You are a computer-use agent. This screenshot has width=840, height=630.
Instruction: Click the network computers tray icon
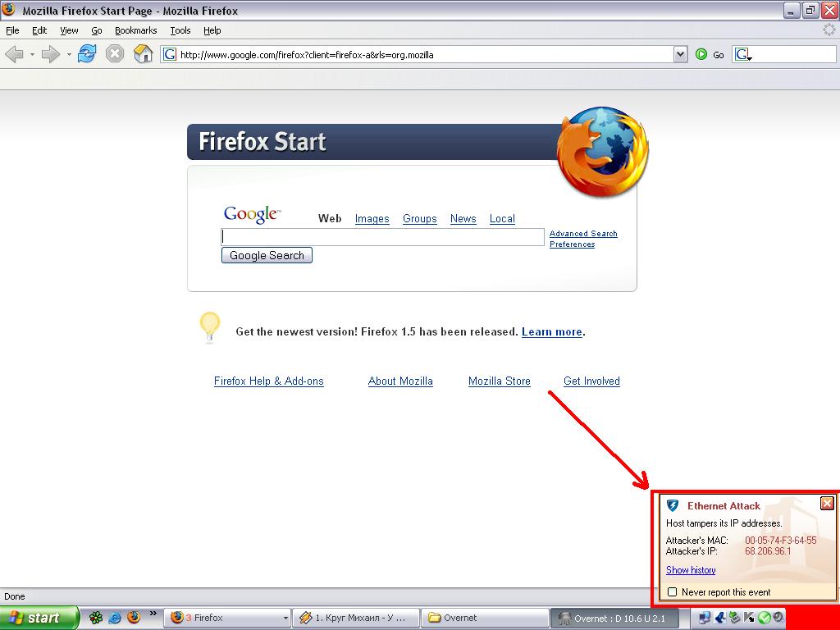pos(705,618)
